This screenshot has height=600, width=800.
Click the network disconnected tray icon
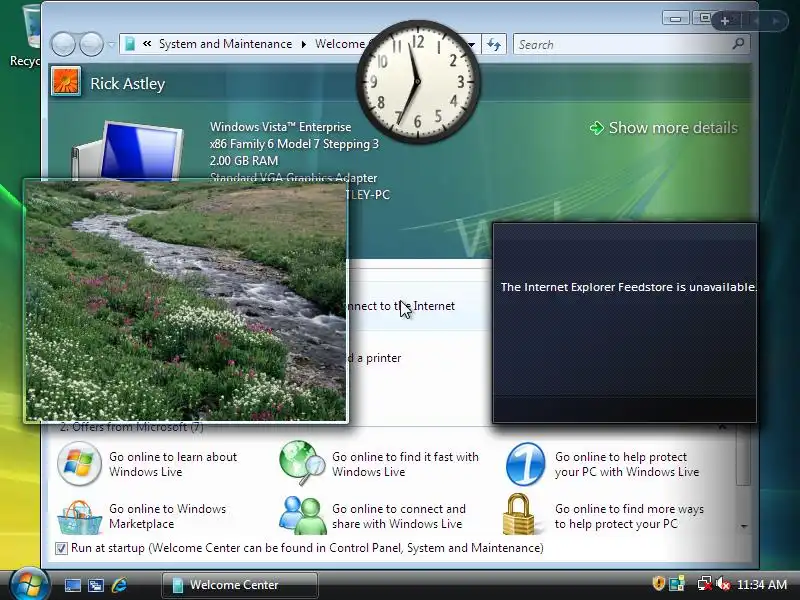coord(704,583)
